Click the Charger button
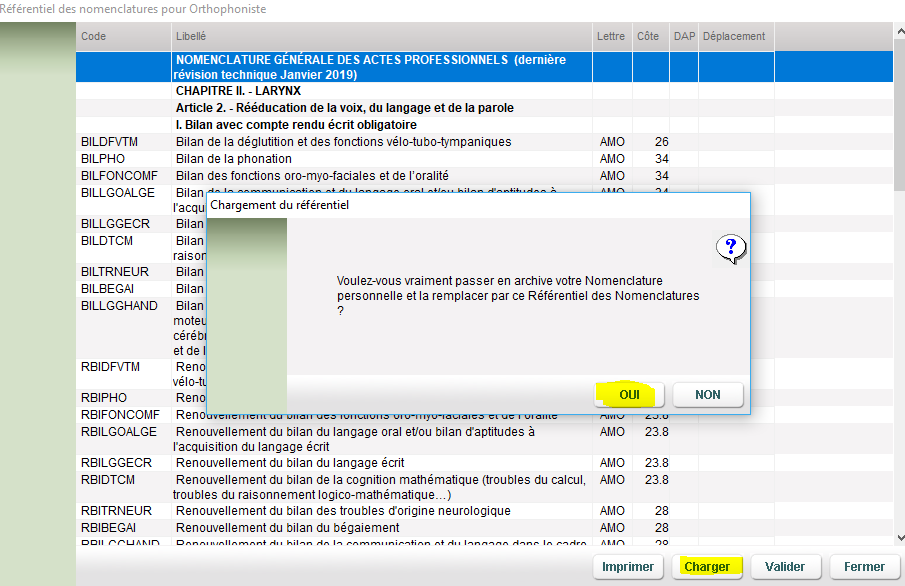This screenshot has width=905, height=586. 707,567
